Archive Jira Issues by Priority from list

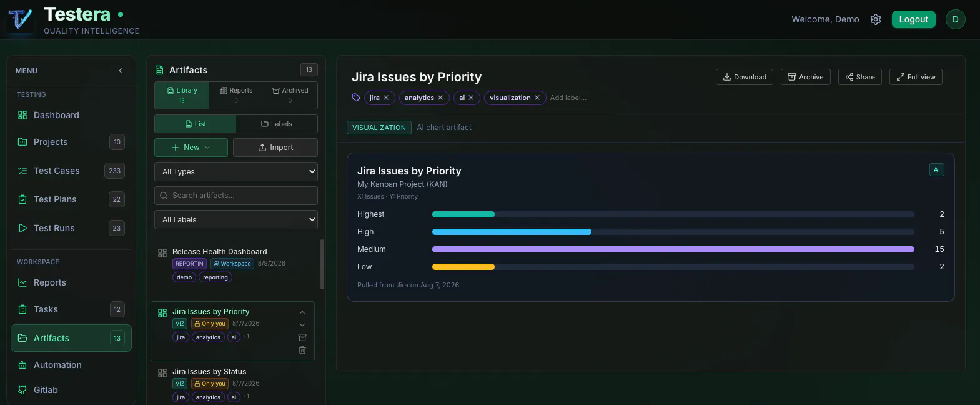[302, 337]
